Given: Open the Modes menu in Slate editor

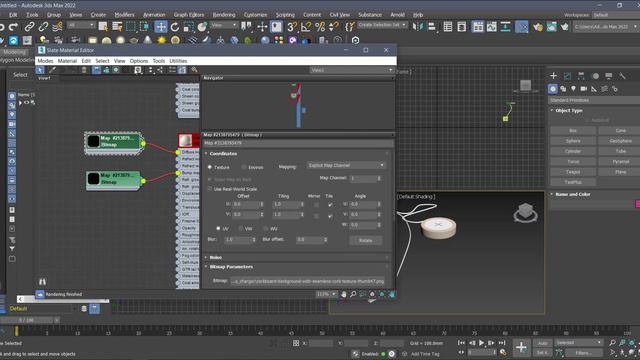Looking at the screenshot, I should [x=45, y=61].
